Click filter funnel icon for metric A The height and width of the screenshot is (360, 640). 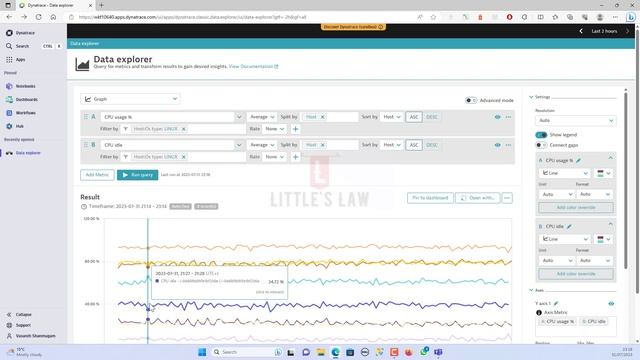pos(125,129)
